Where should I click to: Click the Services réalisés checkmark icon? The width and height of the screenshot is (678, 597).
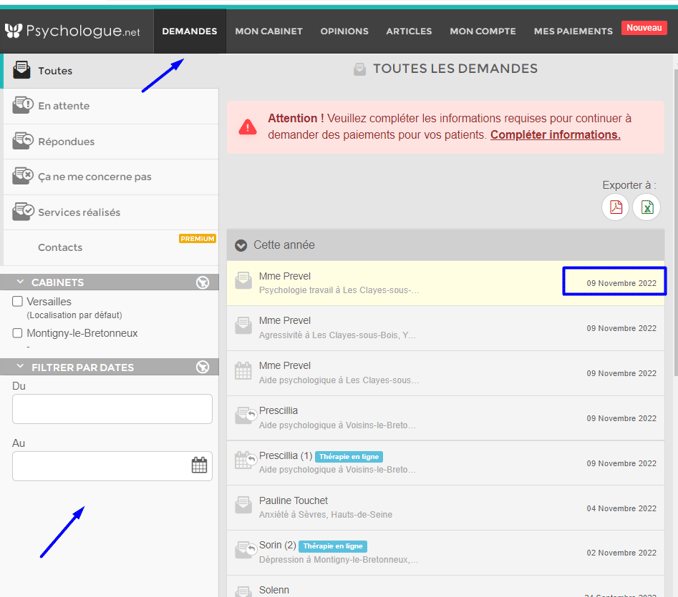[x=23, y=212]
